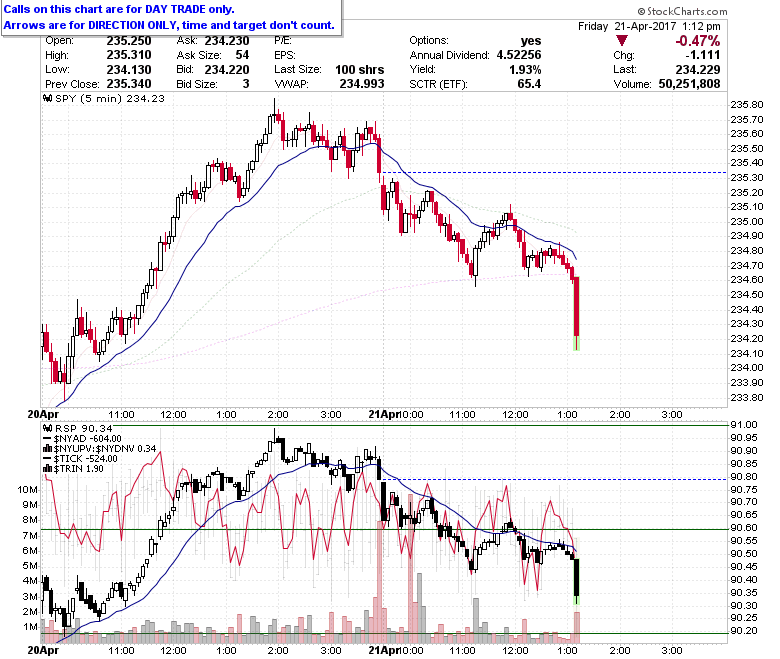Click the Chg value -1.111
The image size is (780, 659).
[x=703, y=55]
